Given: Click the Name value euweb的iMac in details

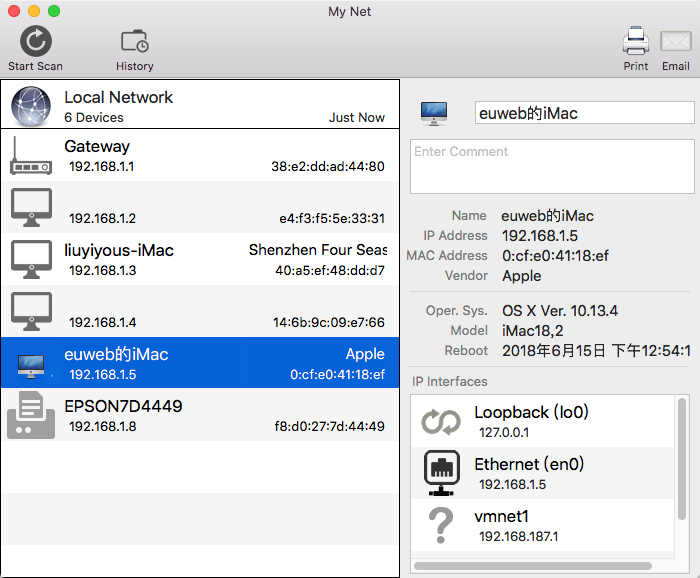Looking at the screenshot, I should pyautogui.click(x=547, y=216).
